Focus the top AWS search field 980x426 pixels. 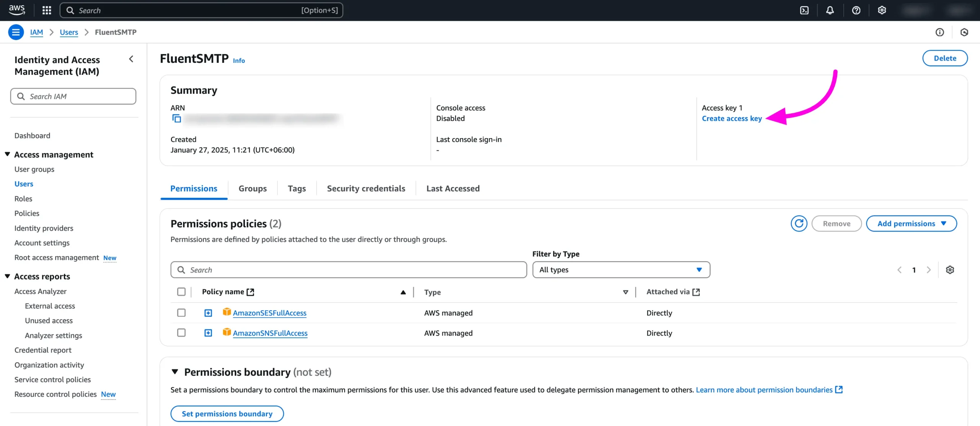click(201, 10)
